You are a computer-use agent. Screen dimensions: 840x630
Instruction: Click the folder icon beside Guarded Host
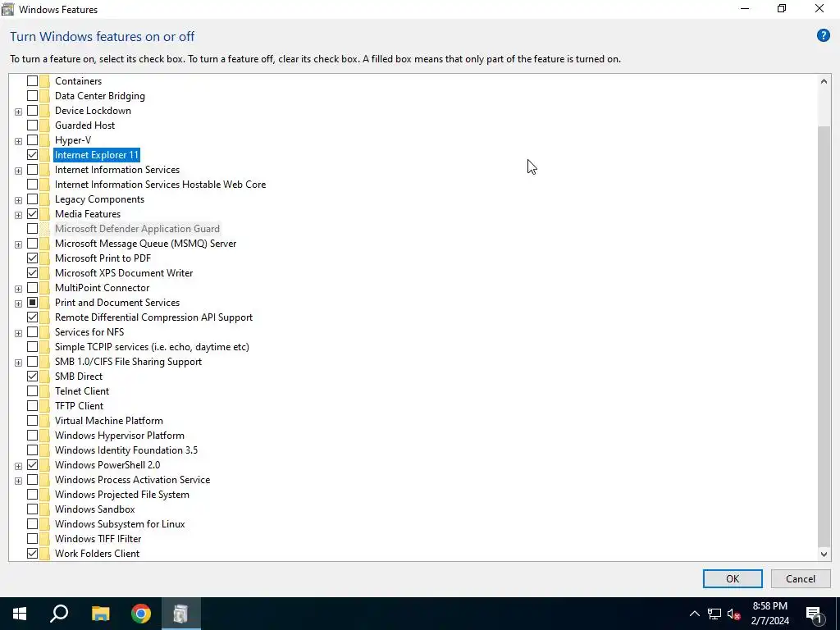pyautogui.click(x=44, y=126)
